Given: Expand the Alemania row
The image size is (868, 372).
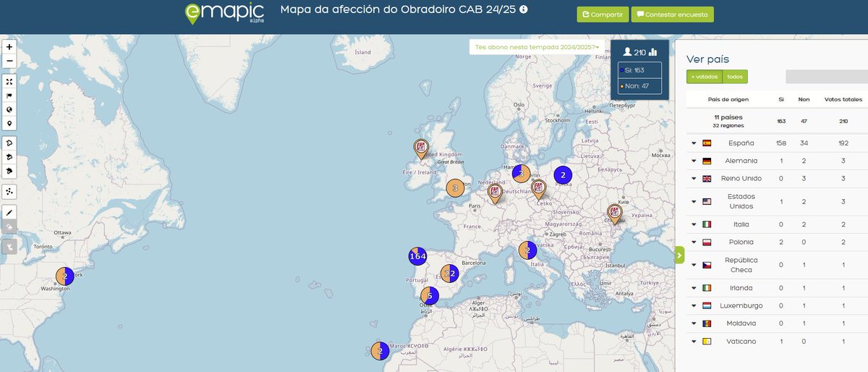Looking at the screenshot, I should 694,161.
